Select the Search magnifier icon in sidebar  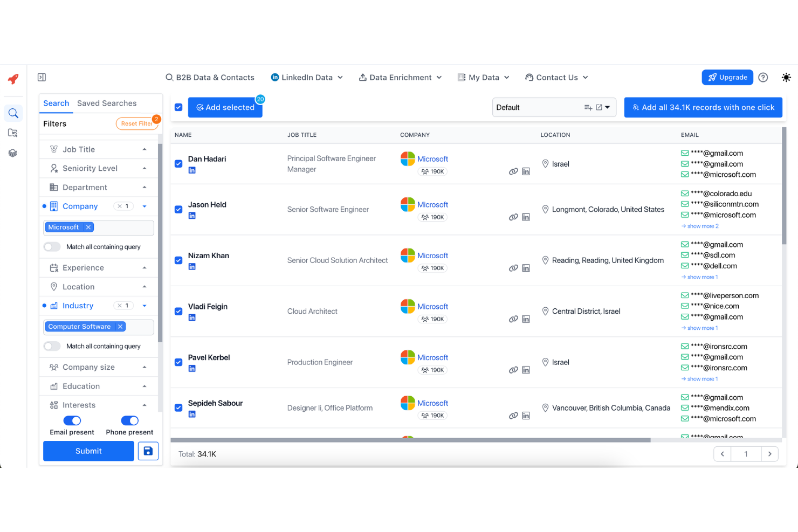13,113
